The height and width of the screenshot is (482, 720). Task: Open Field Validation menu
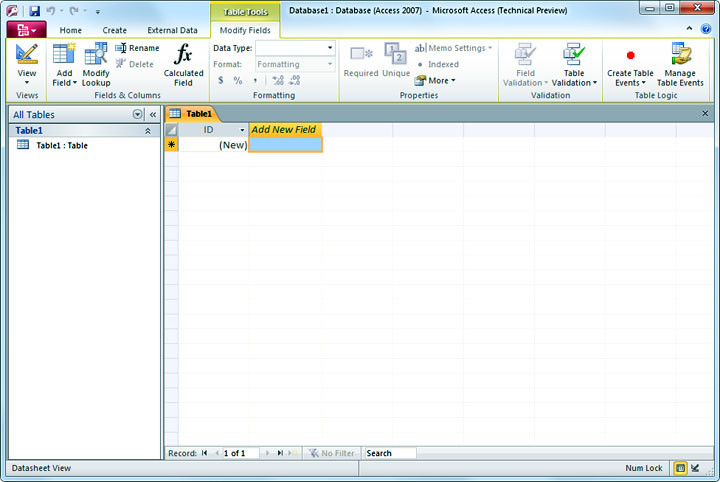point(525,64)
